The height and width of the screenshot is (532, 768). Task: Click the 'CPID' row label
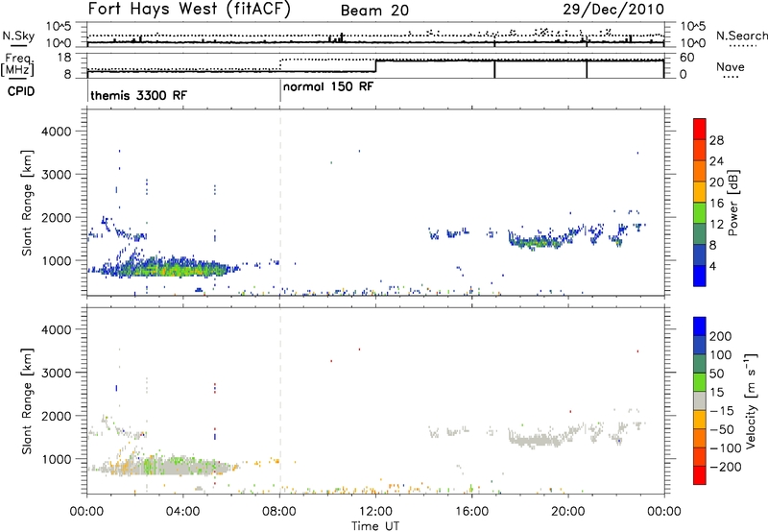click(x=21, y=91)
